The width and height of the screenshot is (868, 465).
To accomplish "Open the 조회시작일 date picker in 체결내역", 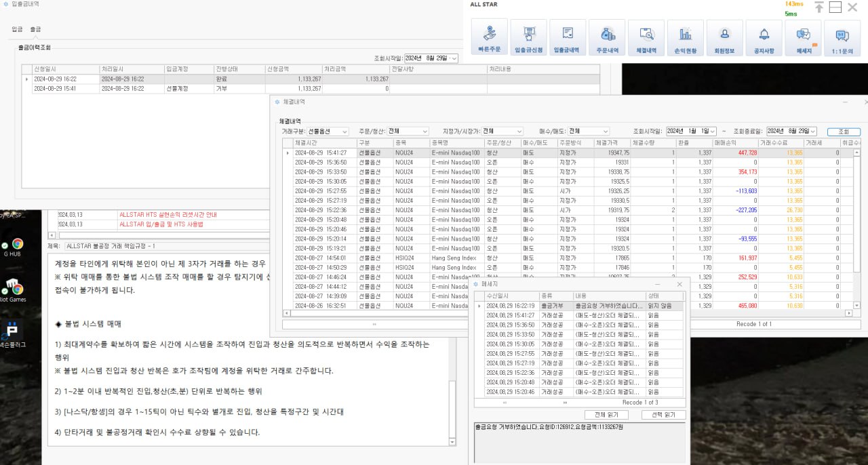I will pyautogui.click(x=690, y=131).
